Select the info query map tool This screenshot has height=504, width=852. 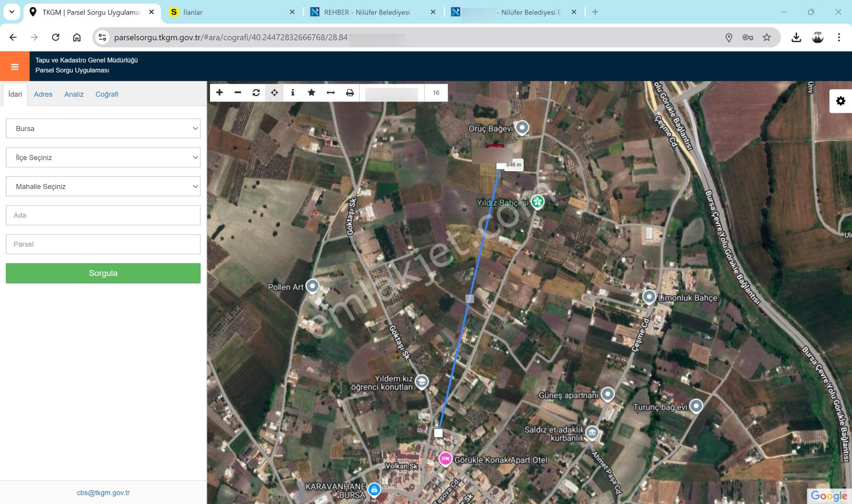293,92
